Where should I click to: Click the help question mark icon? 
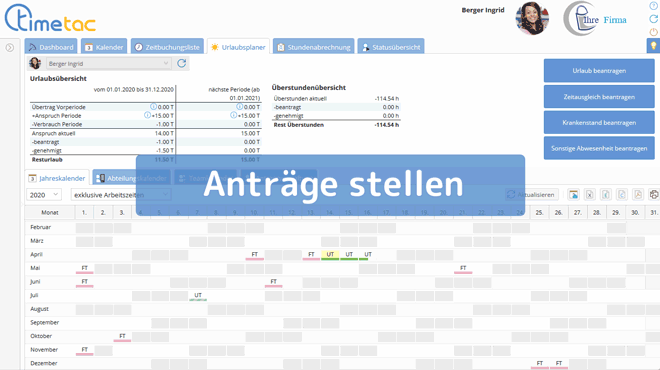[x=653, y=6]
